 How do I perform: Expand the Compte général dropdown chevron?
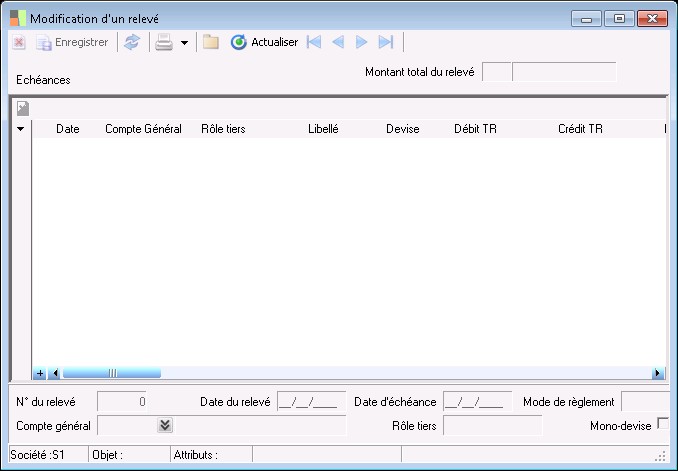pos(165,426)
